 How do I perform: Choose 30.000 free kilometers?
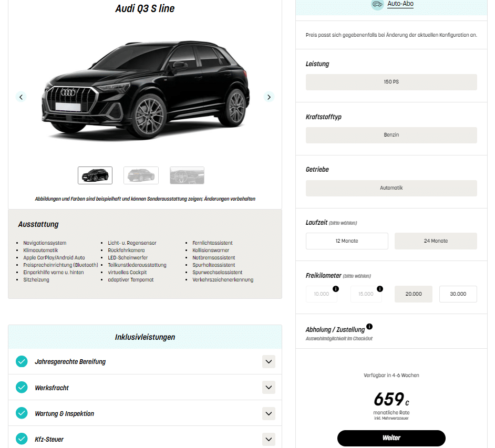[x=458, y=294]
